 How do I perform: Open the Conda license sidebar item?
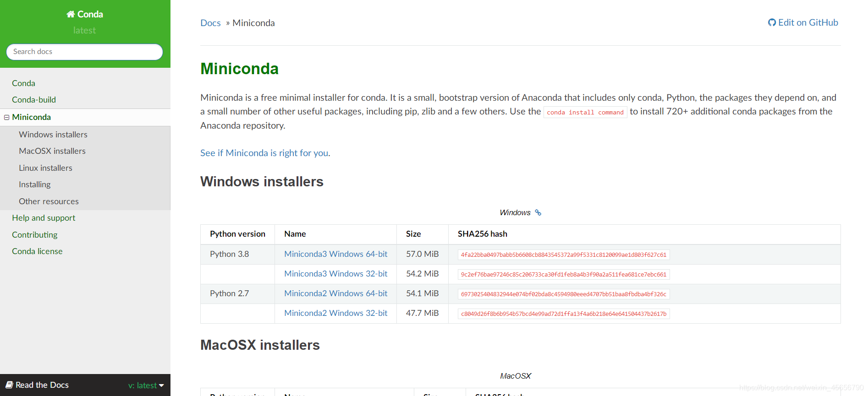(x=37, y=251)
